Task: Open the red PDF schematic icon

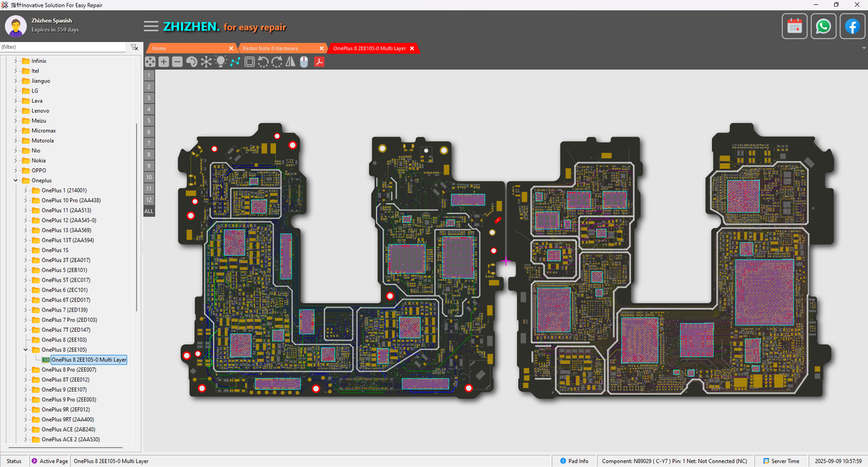Action: point(319,62)
